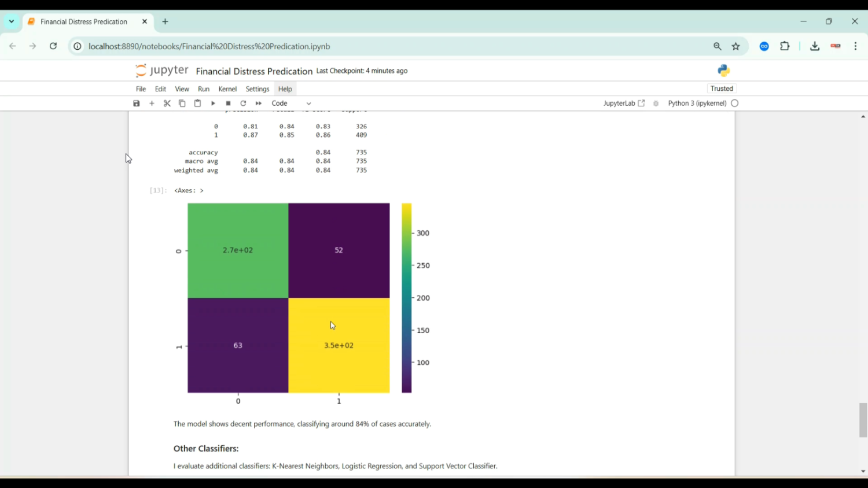868x488 pixels.
Task: Go forward in browser history
Action: pyautogui.click(x=33, y=46)
